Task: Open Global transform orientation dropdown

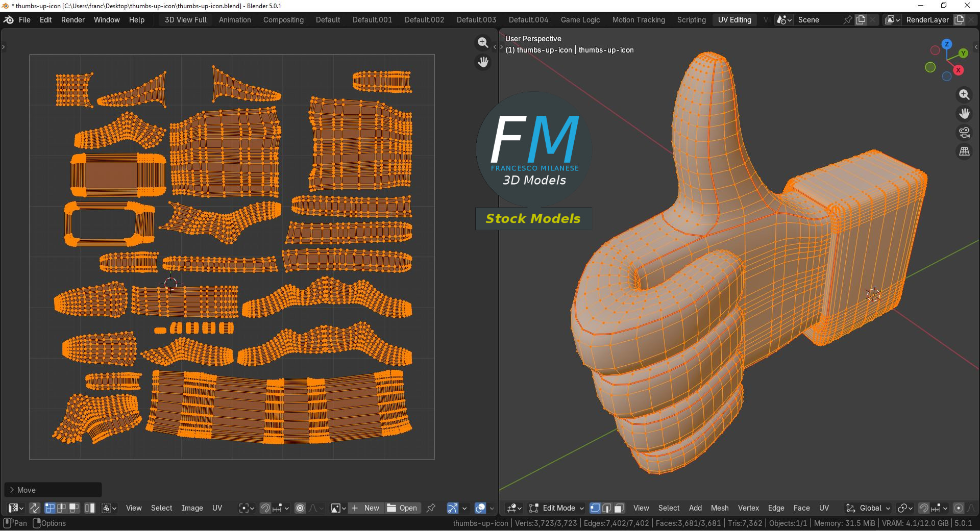Action: [868, 508]
